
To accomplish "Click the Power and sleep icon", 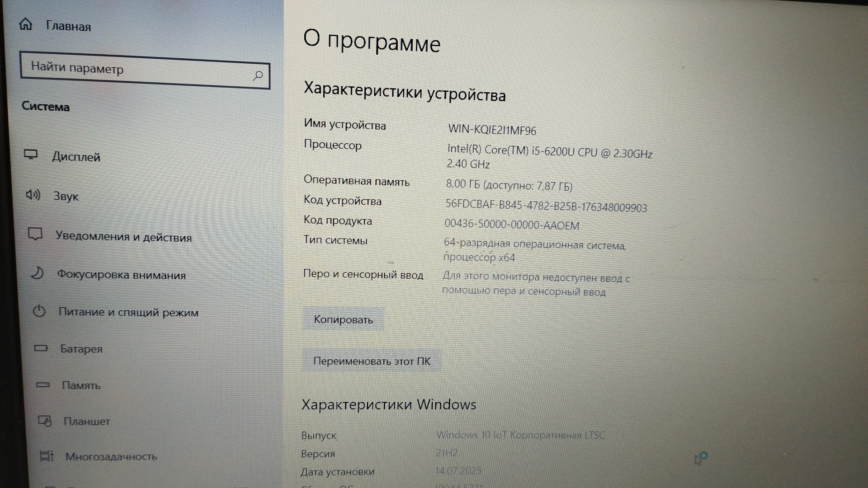I will (x=39, y=311).
